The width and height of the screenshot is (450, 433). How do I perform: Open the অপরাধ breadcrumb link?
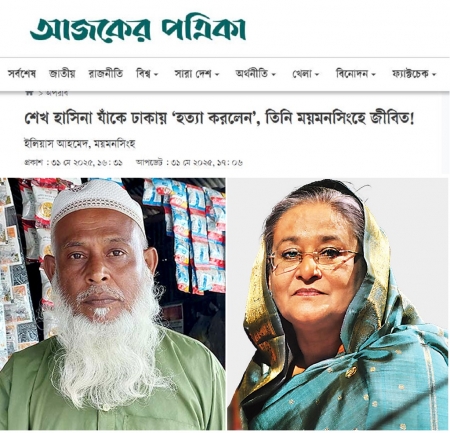pos(57,94)
